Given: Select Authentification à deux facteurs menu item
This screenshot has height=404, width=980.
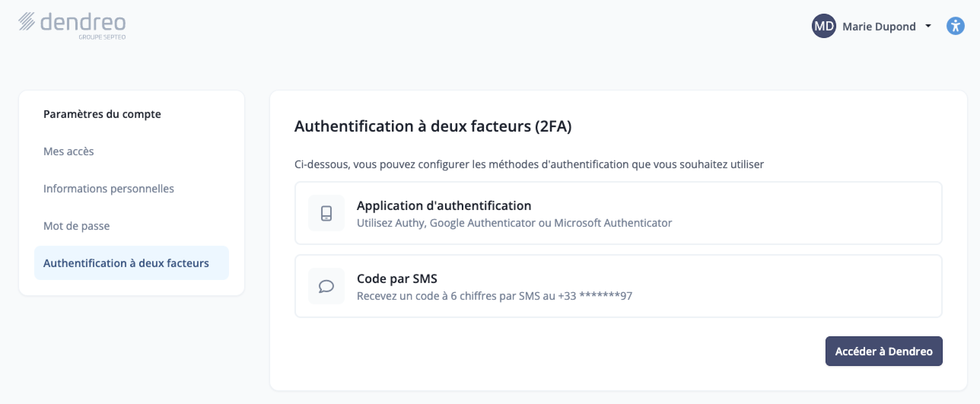Looking at the screenshot, I should click(x=126, y=263).
